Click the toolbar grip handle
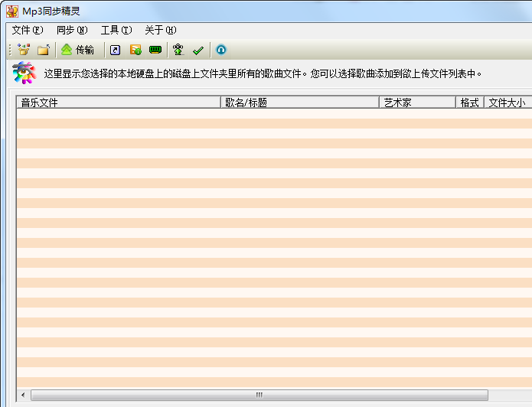This screenshot has height=407, width=532. tap(10, 50)
